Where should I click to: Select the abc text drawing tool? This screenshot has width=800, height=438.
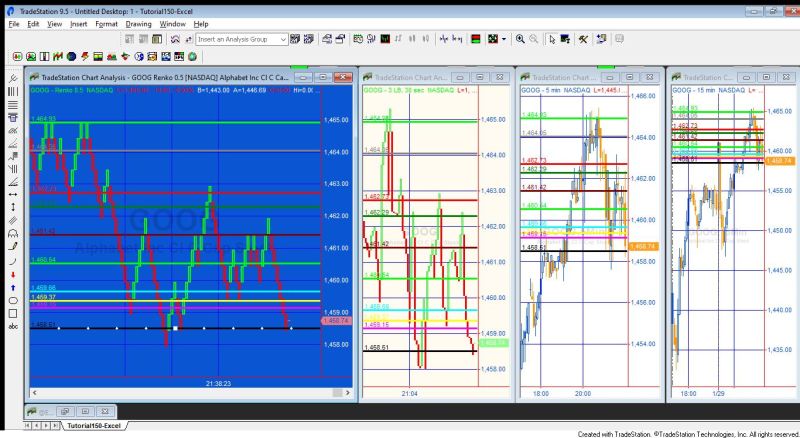(13, 326)
